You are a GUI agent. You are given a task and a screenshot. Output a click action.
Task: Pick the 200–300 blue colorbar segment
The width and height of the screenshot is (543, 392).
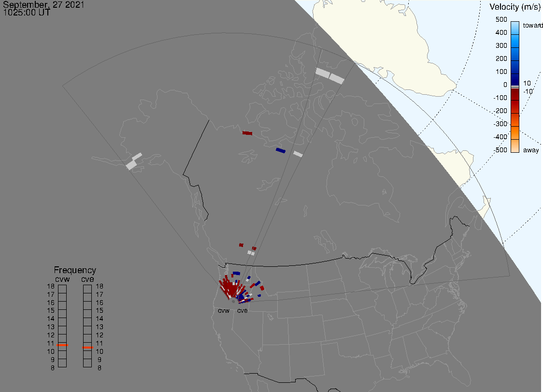(x=515, y=54)
